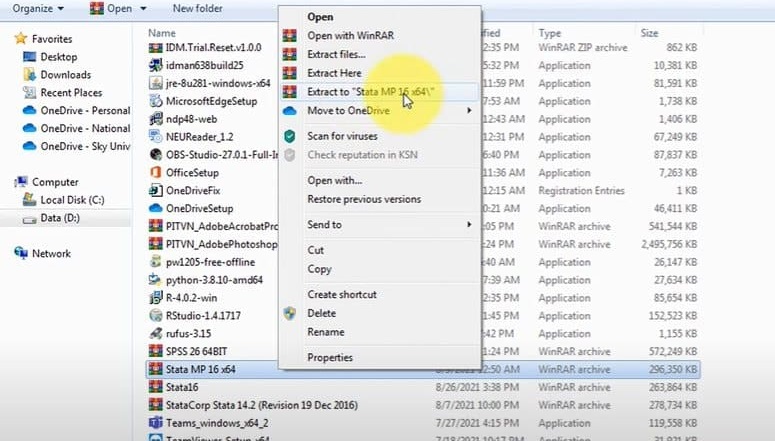Click the WinRAR icon beside Extract files

[290, 54]
